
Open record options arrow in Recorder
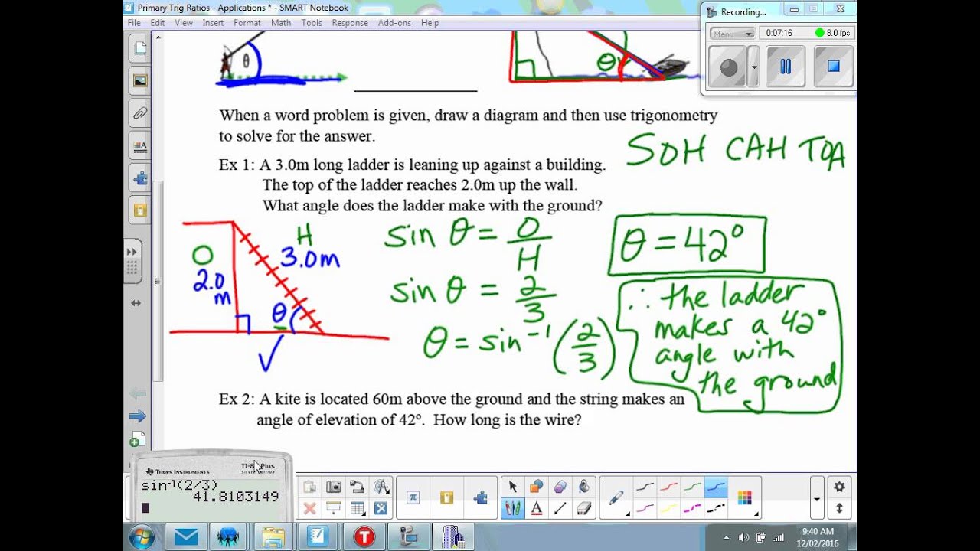click(x=754, y=67)
